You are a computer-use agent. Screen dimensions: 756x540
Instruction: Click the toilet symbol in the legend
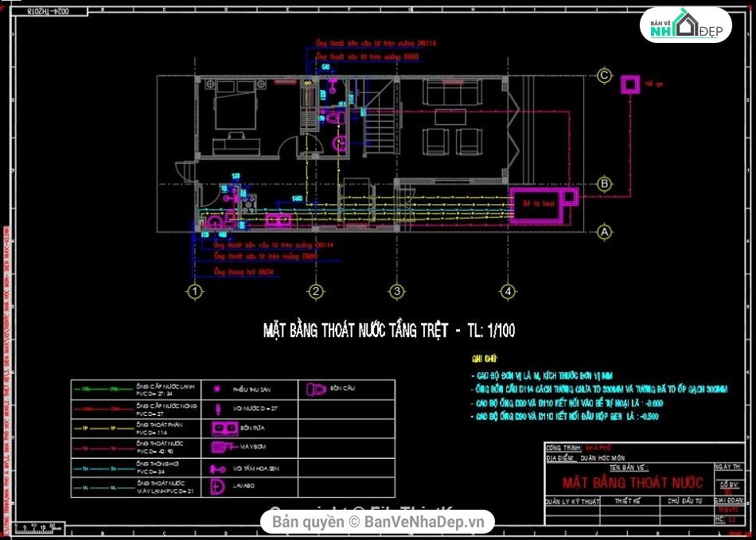point(316,390)
